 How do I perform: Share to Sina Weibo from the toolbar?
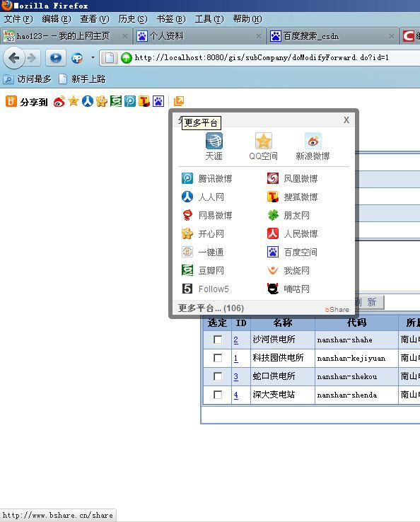pyautogui.click(x=59, y=101)
